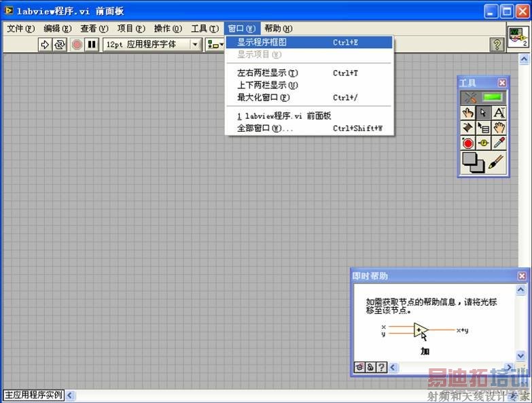Select the Probe Data tool
Image resolution: width=532 pixels, height=403 pixels.
tap(483, 143)
